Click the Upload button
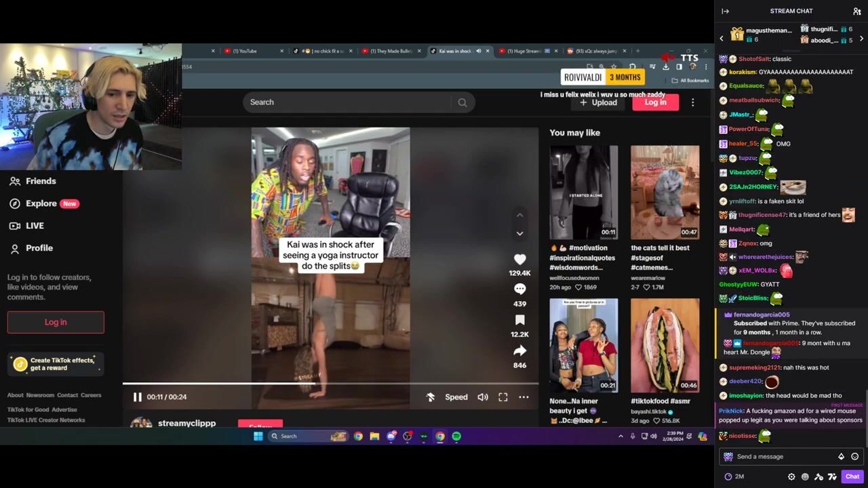The image size is (868, 488). 598,102
